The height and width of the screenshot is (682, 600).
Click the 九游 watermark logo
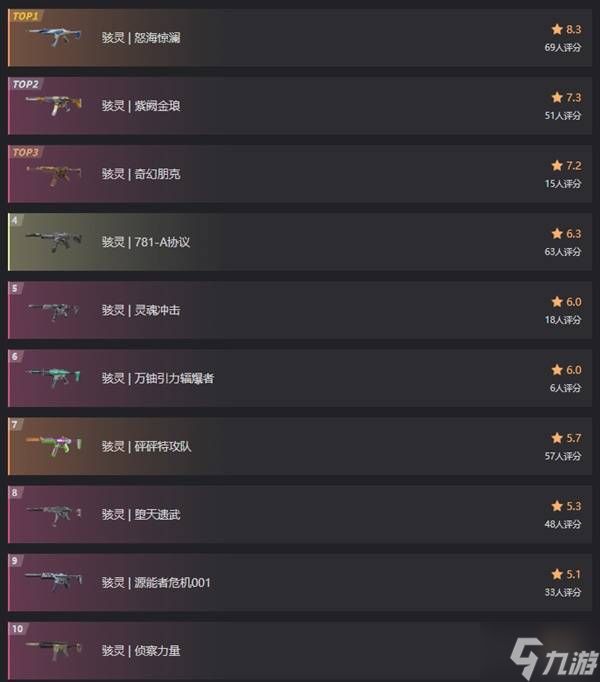point(553,658)
